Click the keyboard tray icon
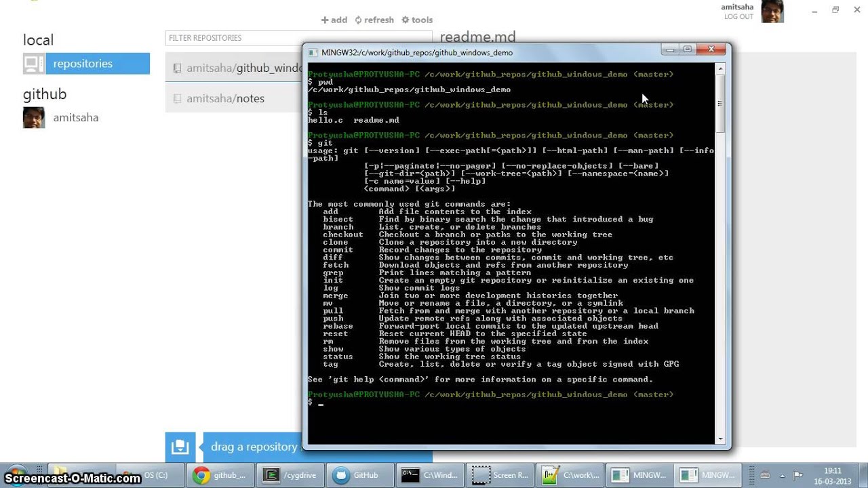Image resolution: width=868 pixels, height=488 pixels. (x=765, y=475)
